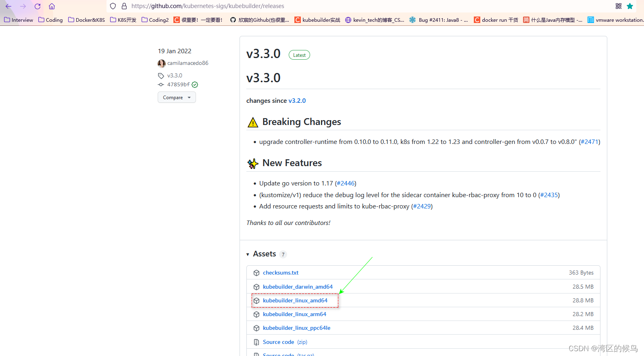This screenshot has height=356, width=644.
Task: Open the v3.2.0 changes link
Action: [x=297, y=101]
